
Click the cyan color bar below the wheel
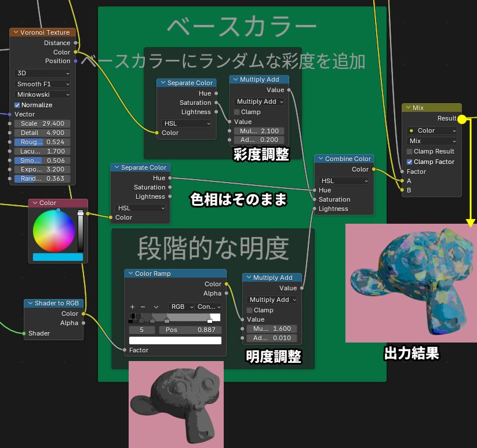pos(58,257)
